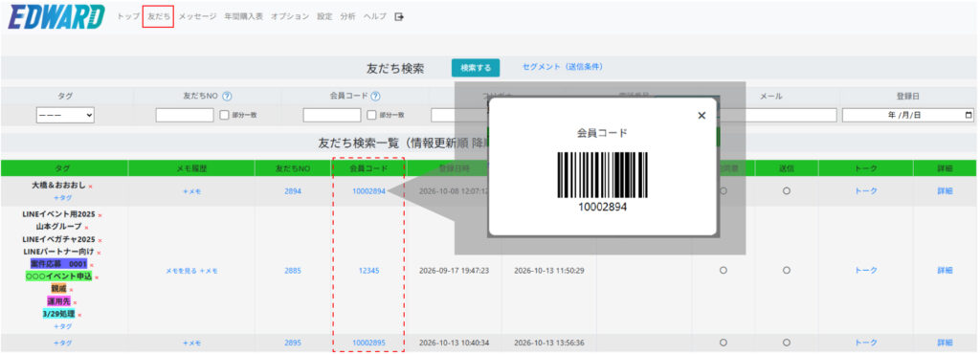Open the セグメント(送信条件) link
The image size is (980, 354).
click(563, 67)
